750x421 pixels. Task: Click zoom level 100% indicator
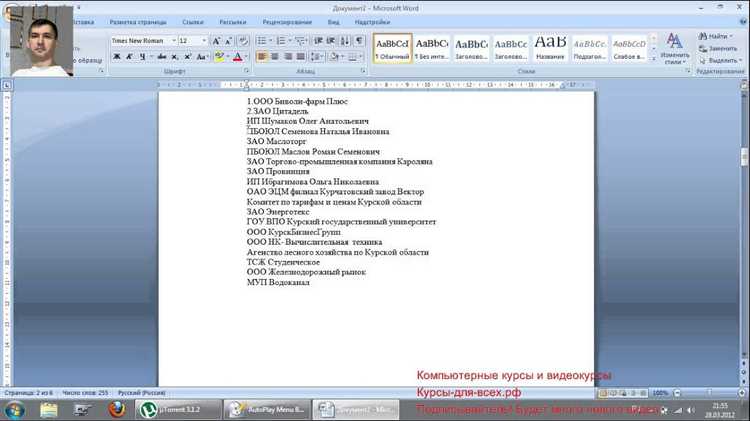pyautogui.click(x=661, y=393)
